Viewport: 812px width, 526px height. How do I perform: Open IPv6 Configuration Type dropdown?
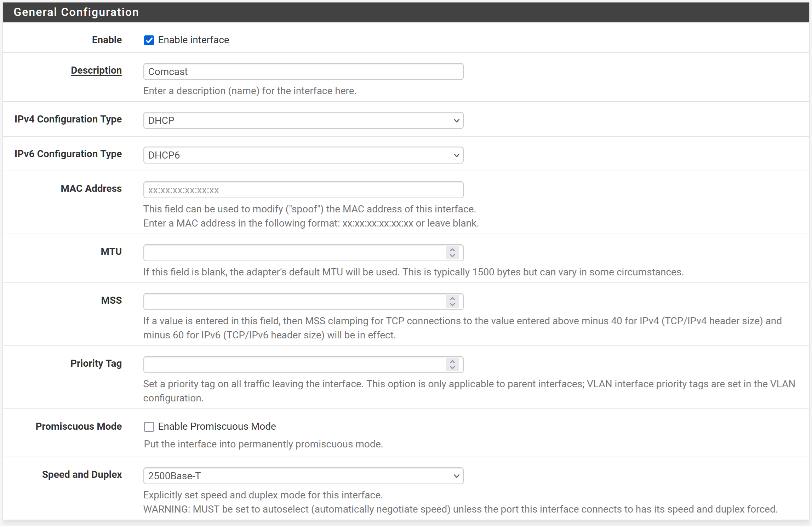[303, 155]
